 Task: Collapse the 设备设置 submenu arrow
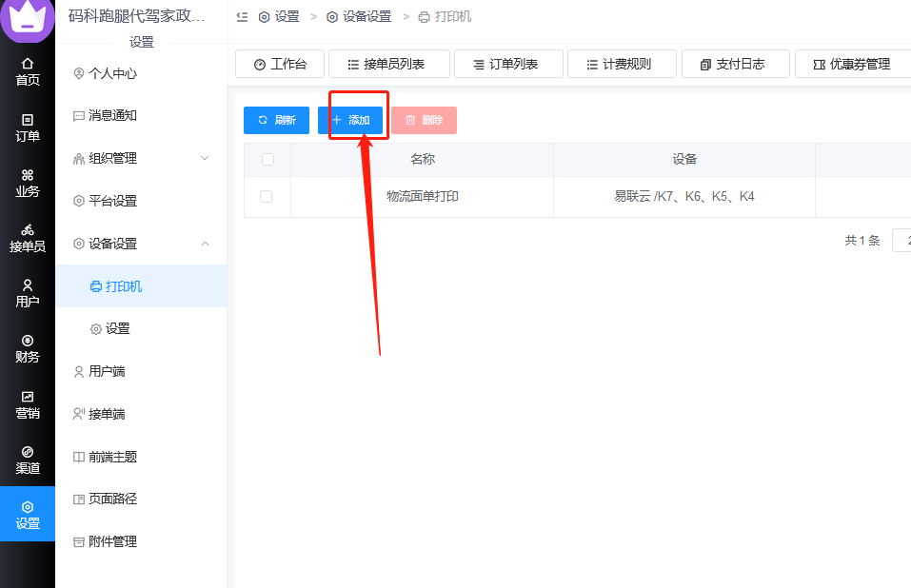pos(205,244)
